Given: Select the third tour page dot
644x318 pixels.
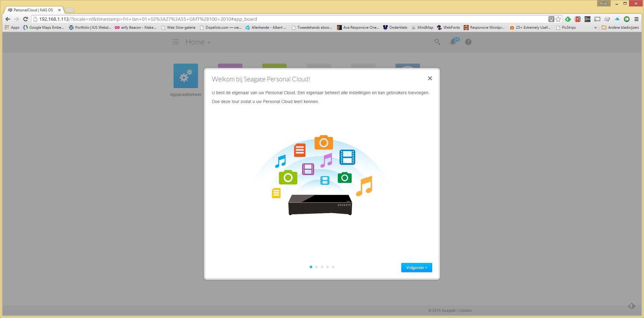Looking at the screenshot, I should (322, 267).
